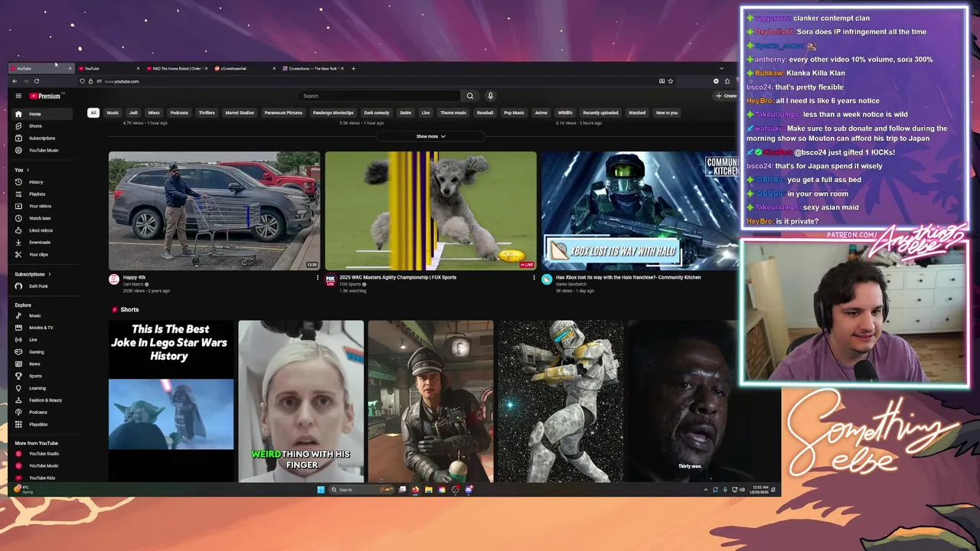This screenshot has height=551, width=980.
Task: Open more options for Happy 4th video
Action: point(318,278)
